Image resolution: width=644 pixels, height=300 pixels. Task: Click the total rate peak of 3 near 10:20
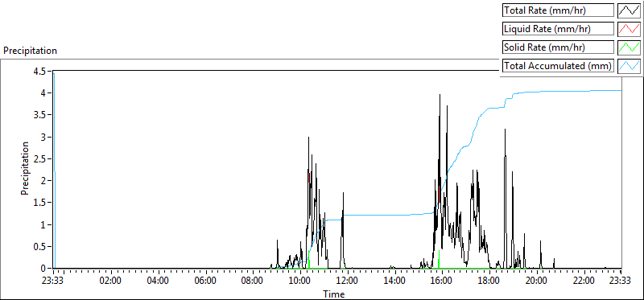tap(308, 138)
